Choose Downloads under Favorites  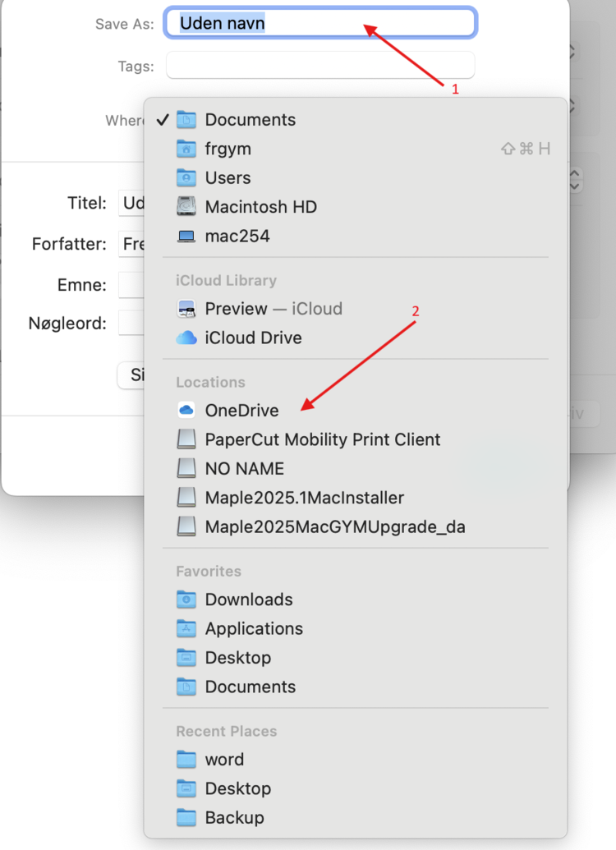[248, 600]
